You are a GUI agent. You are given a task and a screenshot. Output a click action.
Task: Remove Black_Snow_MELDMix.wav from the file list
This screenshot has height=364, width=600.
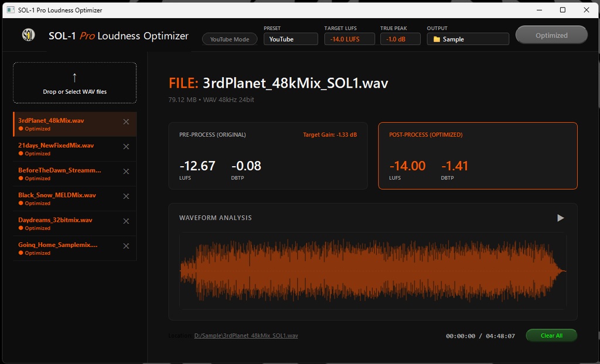[125, 196]
